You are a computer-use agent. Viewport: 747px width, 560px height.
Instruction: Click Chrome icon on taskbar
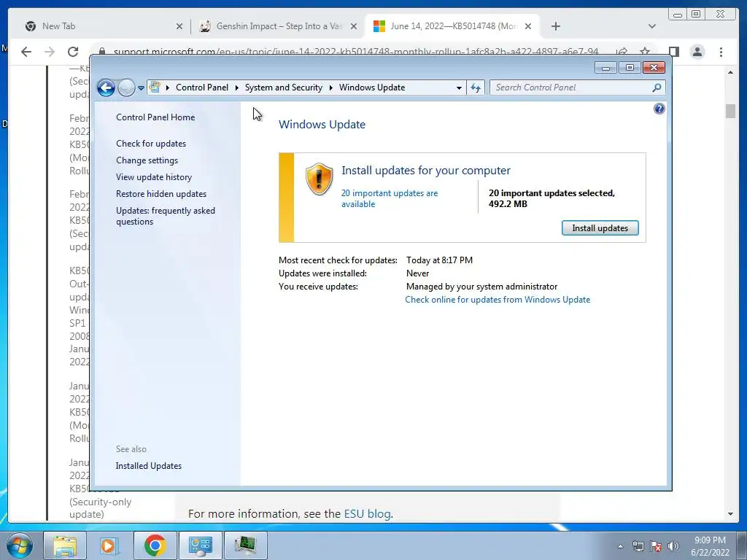pos(155,545)
